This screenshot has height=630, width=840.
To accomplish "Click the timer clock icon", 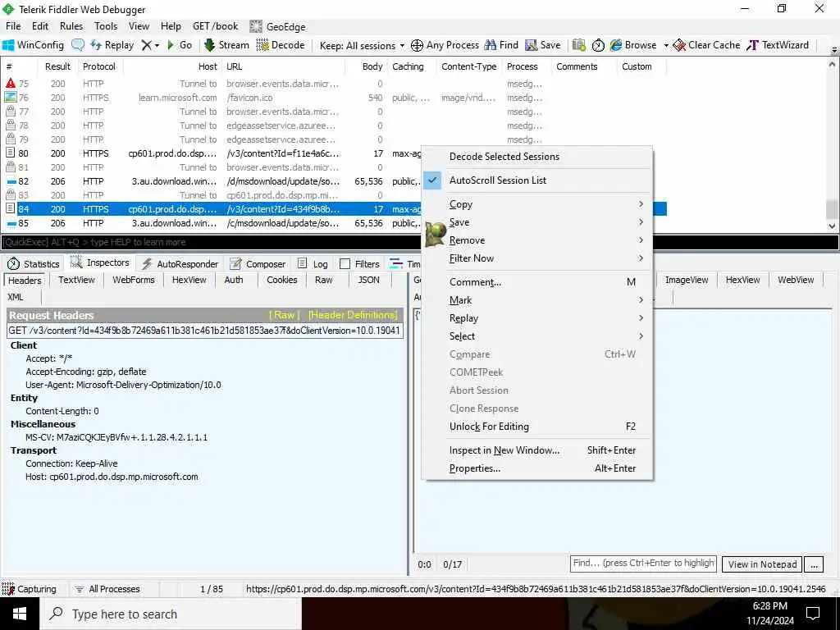I will click(598, 46).
